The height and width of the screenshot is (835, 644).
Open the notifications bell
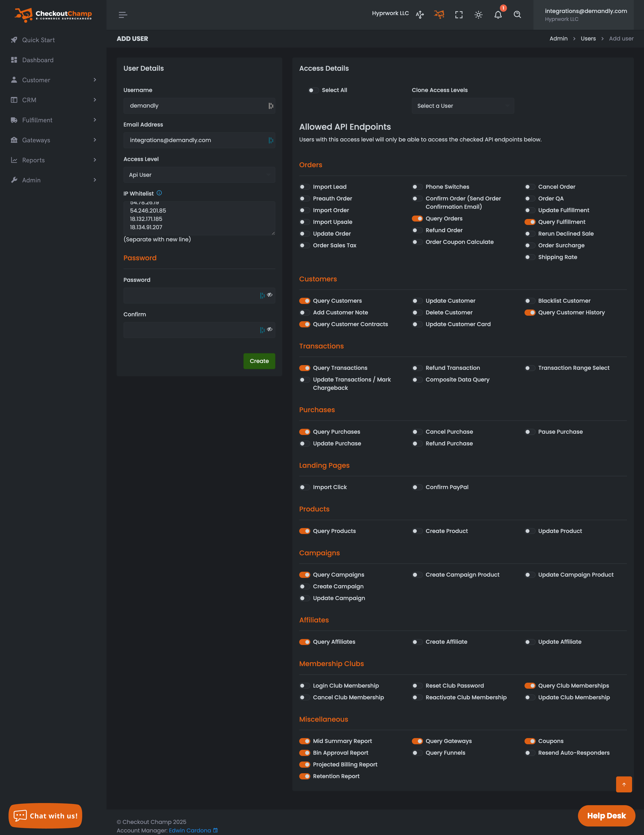[498, 15]
